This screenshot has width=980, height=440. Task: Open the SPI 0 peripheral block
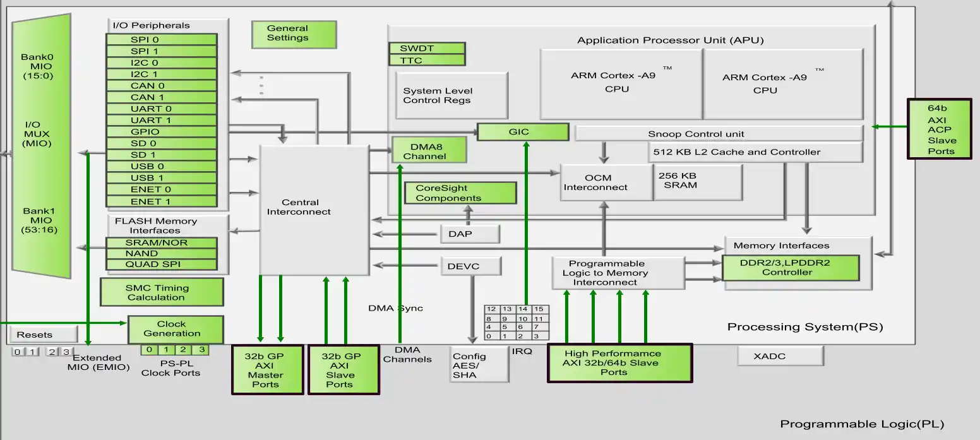tap(162, 39)
